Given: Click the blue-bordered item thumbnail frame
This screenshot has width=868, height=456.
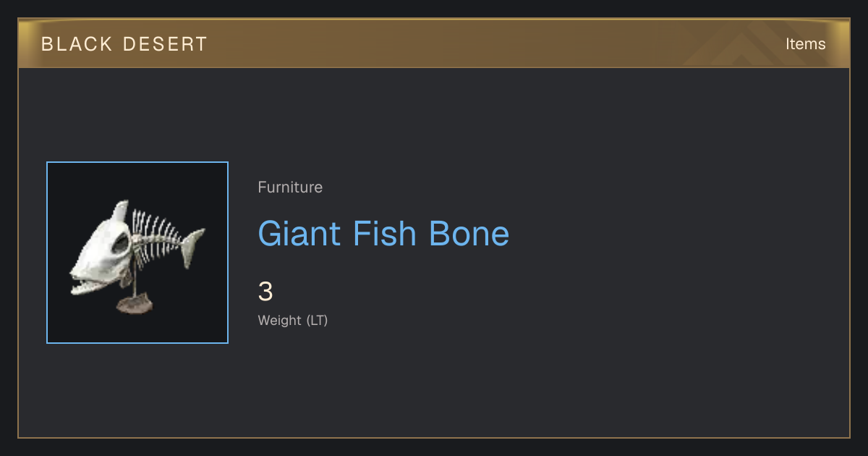Looking at the screenshot, I should point(137,253).
